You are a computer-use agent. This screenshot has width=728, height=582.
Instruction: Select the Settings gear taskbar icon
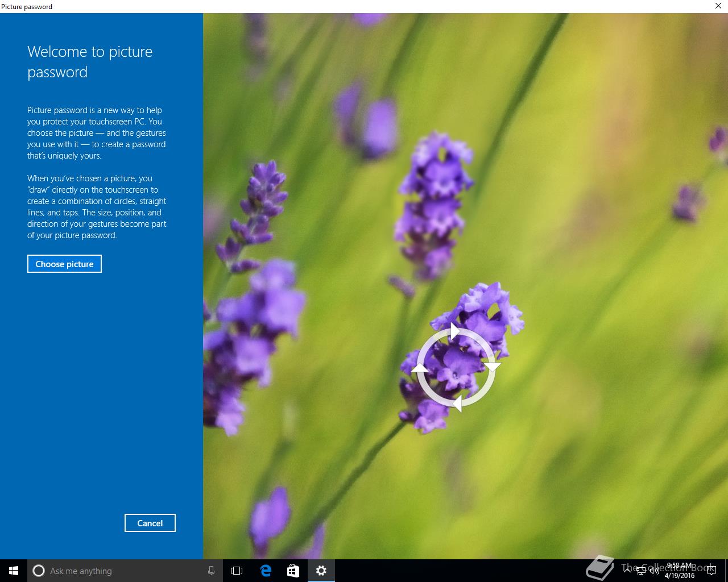click(x=321, y=571)
